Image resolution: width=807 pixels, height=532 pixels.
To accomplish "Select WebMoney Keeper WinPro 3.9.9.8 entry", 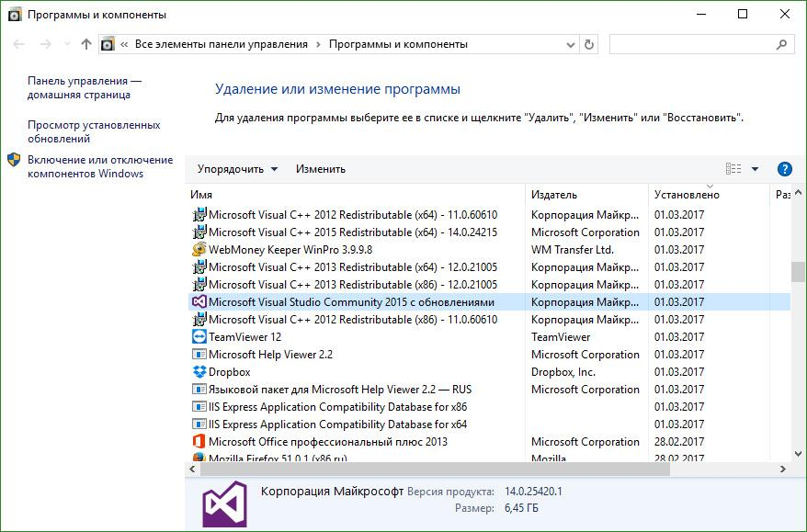I will 290,250.
